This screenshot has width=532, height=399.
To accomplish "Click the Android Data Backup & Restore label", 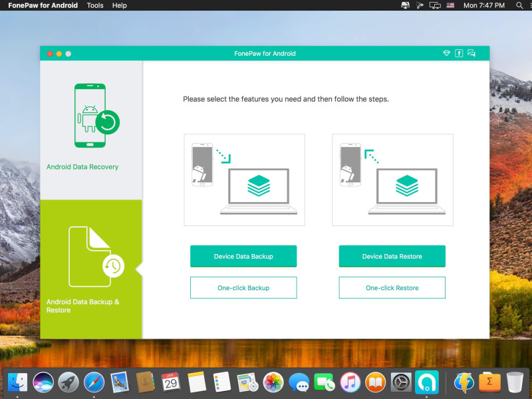I will [x=82, y=306].
